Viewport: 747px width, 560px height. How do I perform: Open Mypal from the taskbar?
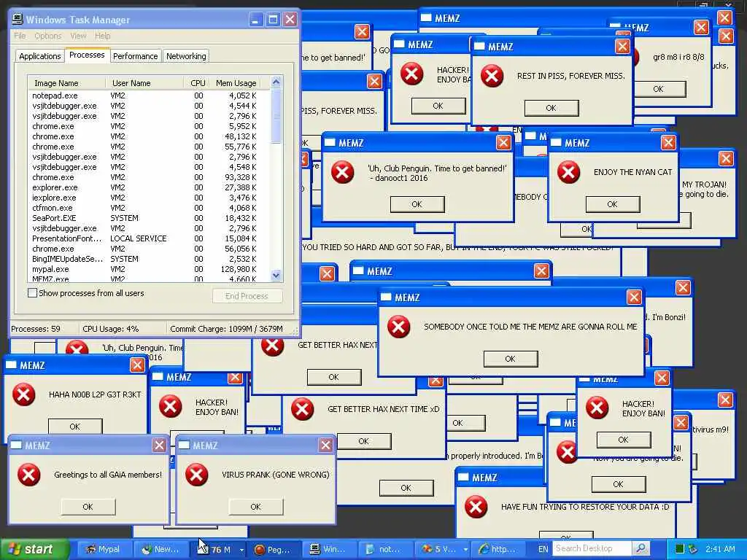tap(103, 549)
